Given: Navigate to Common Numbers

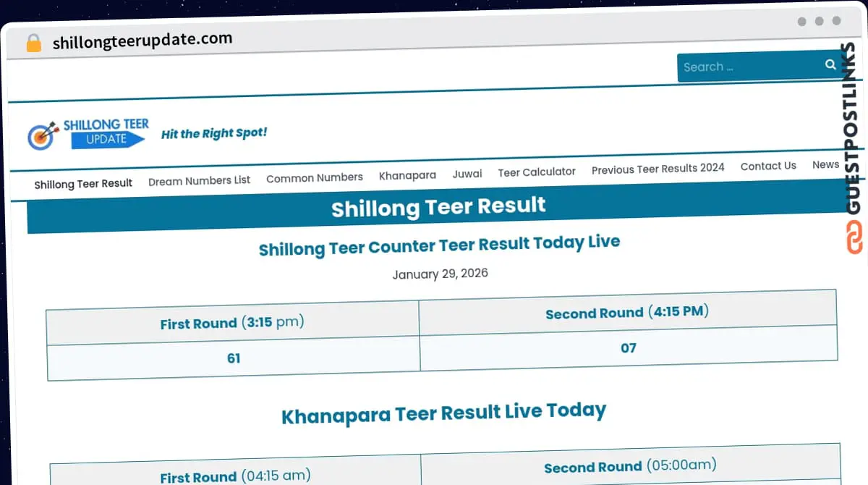Looking at the screenshot, I should [x=315, y=177].
